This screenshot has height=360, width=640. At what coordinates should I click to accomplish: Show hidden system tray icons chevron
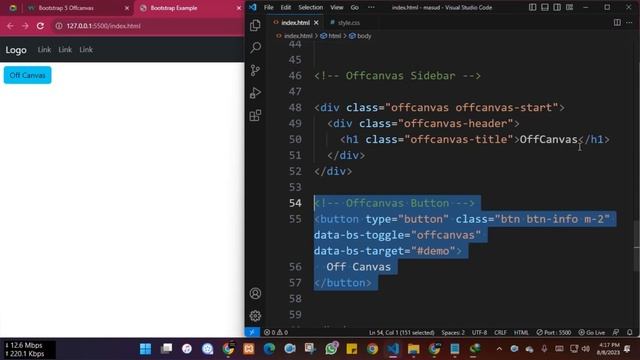click(x=499, y=349)
